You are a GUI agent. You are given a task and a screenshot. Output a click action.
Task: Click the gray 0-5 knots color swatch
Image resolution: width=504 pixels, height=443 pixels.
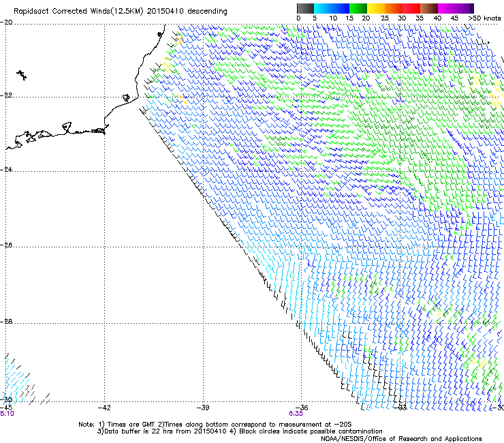tap(305, 8)
